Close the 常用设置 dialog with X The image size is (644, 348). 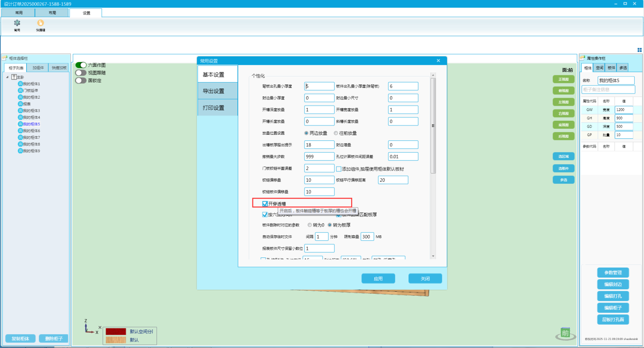pyautogui.click(x=438, y=61)
